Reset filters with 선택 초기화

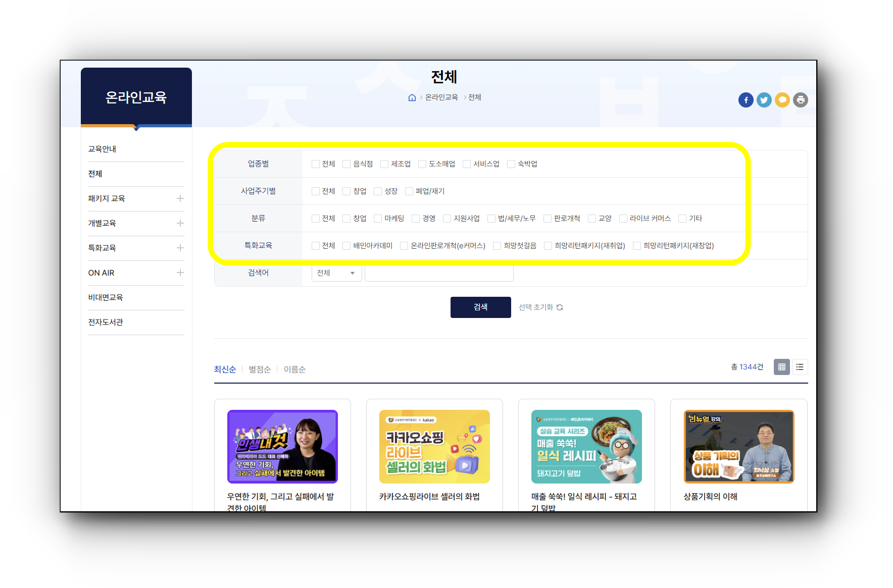[535, 307]
